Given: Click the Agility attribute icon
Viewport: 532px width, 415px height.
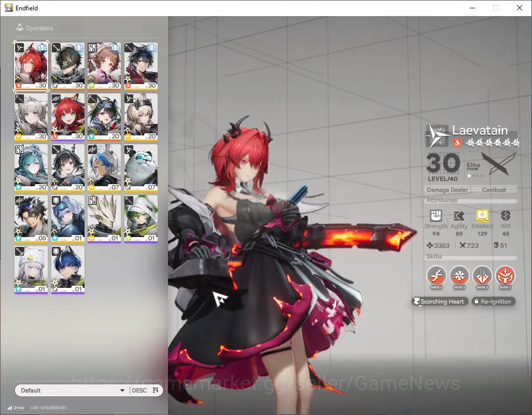Looking at the screenshot, I should (459, 216).
